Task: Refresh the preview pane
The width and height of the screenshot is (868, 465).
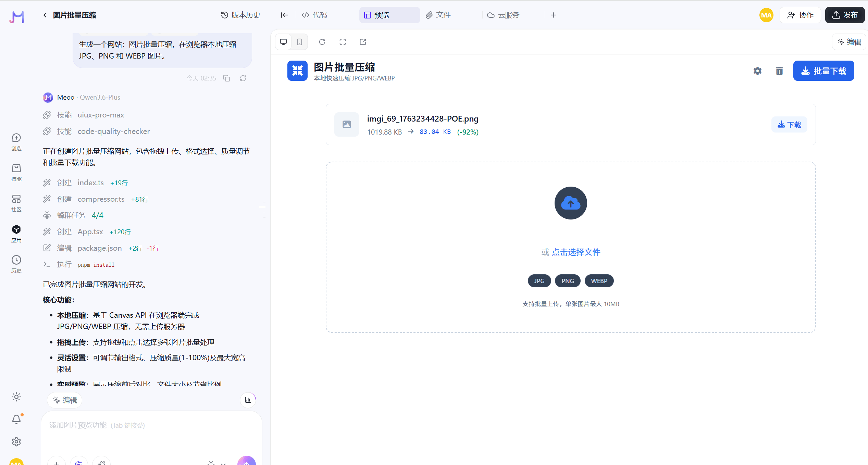Action: (322, 42)
